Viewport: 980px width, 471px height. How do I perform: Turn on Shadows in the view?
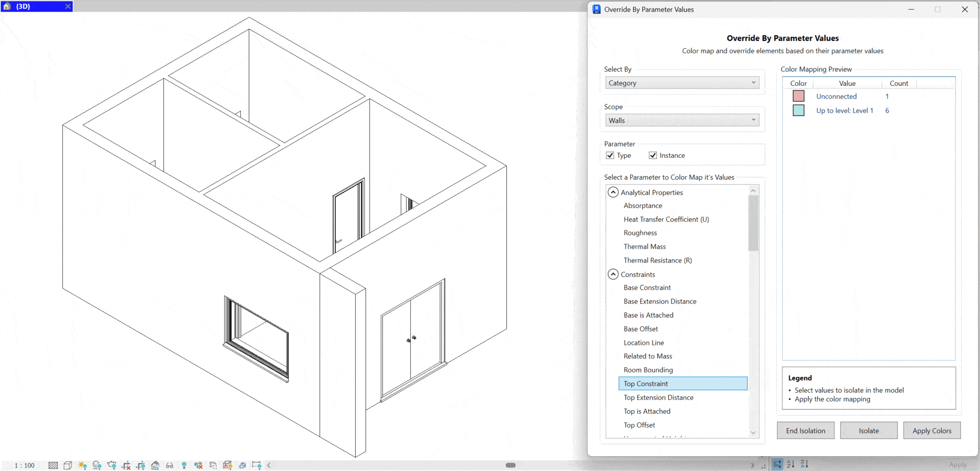97,465
